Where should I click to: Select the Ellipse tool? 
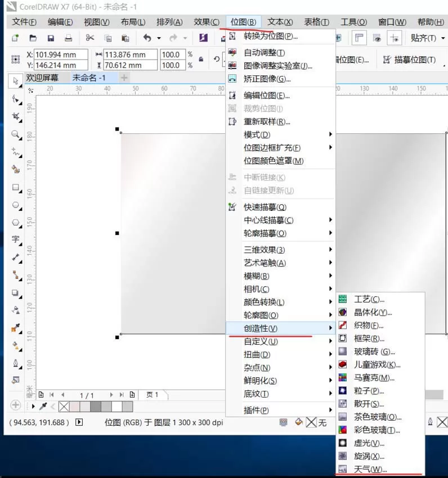(x=15, y=205)
